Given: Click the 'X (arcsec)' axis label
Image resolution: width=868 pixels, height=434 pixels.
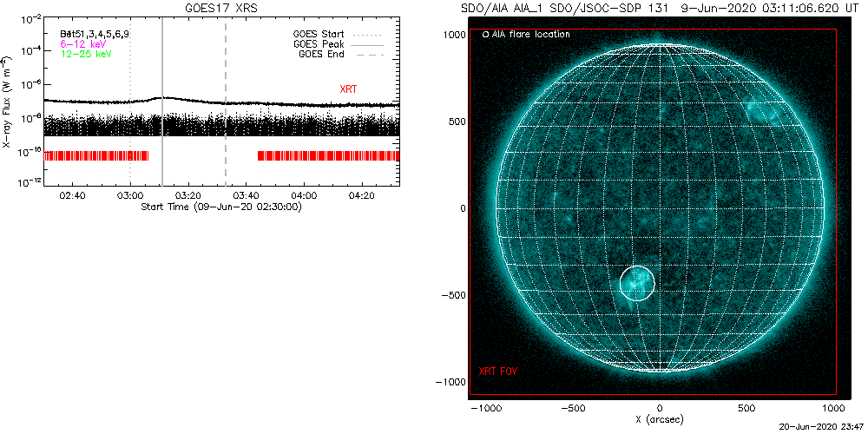Looking at the screenshot, I should 659,419.
